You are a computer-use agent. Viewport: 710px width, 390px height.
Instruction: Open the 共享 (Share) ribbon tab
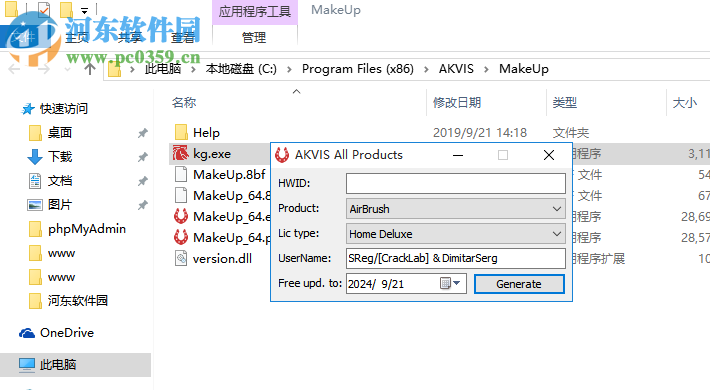point(130,37)
